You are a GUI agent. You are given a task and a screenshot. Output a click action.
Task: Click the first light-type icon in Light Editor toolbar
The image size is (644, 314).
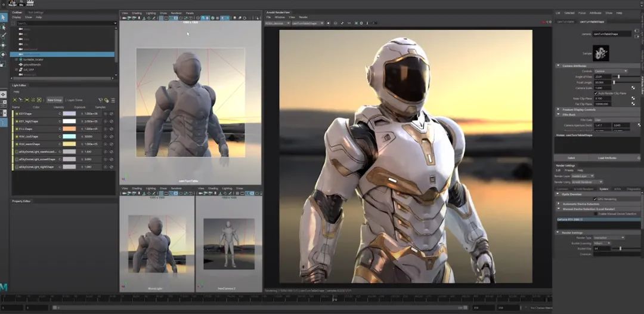pyautogui.click(x=15, y=100)
